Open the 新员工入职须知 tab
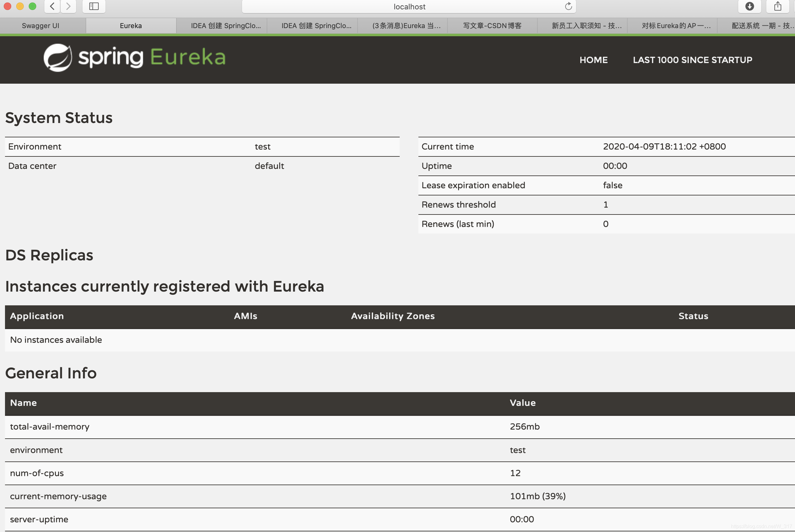This screenshot has height=532, width=795. point(587,26)
